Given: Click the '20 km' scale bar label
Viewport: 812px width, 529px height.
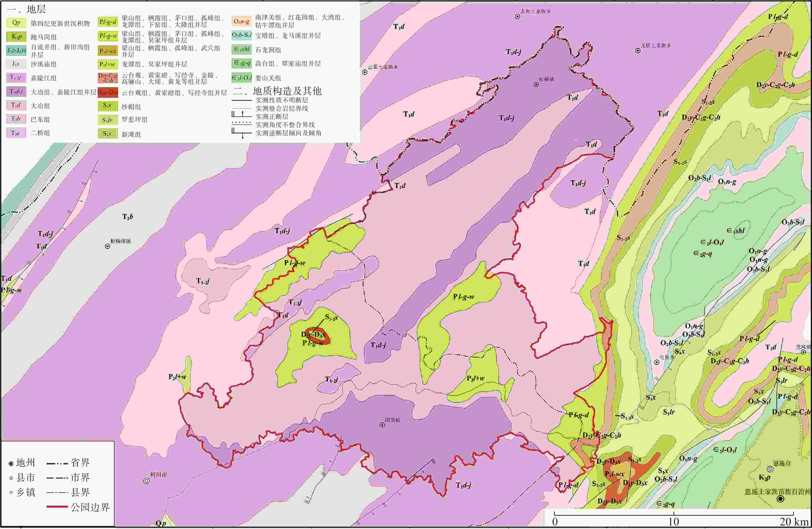Looking at the screenshot, I should 794,522.
